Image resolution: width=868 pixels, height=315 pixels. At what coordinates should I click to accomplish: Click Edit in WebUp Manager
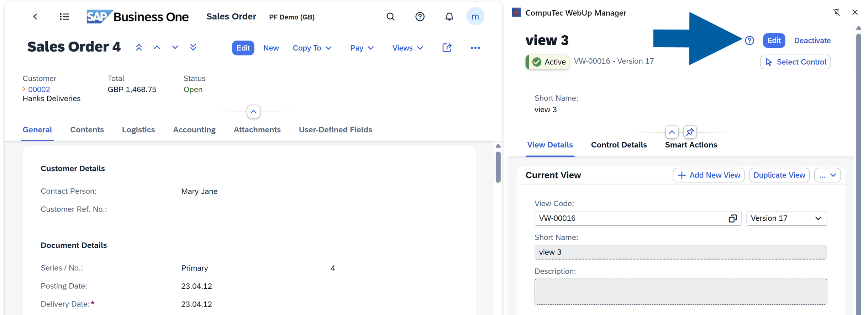click(x=774, y=41)
